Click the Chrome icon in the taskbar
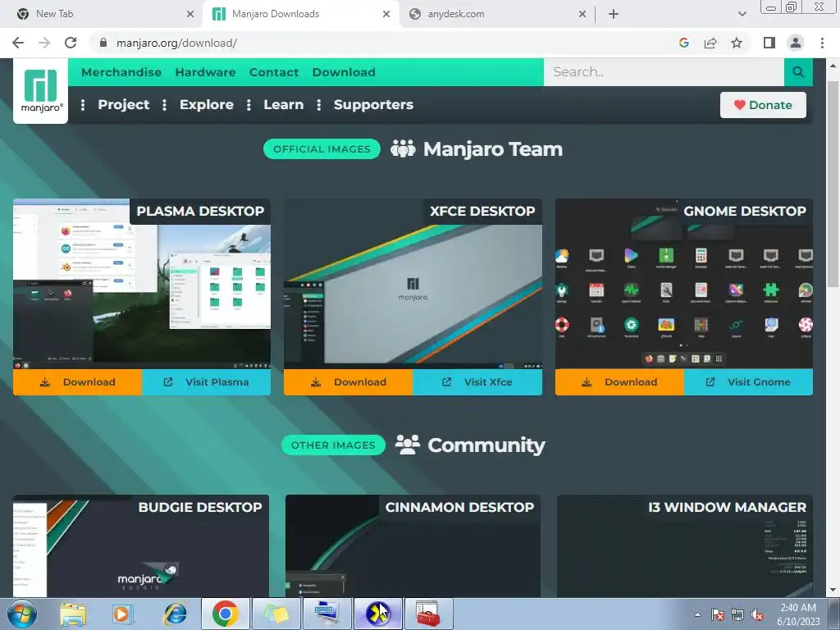The height and width of the screenshot is (630, 840). [225, 614]
